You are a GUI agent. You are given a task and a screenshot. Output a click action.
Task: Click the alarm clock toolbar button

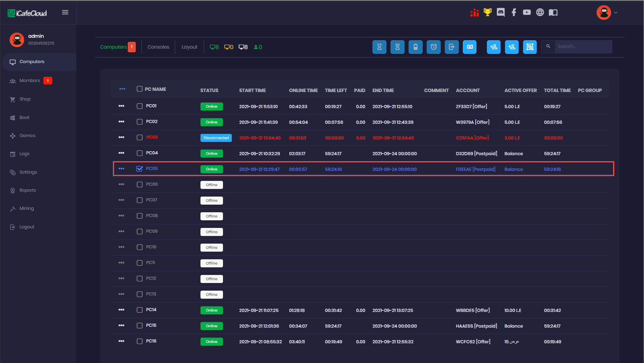click(433, 47)
